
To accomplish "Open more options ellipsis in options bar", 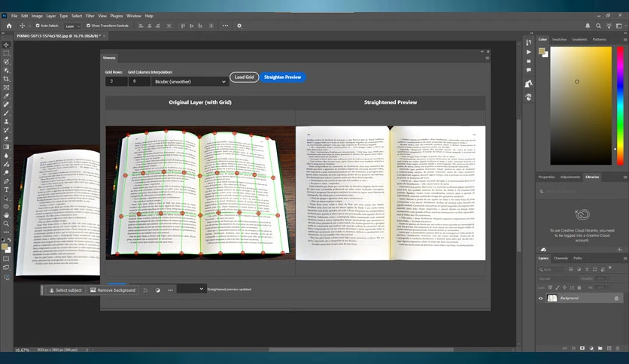I will click(226, 26).
